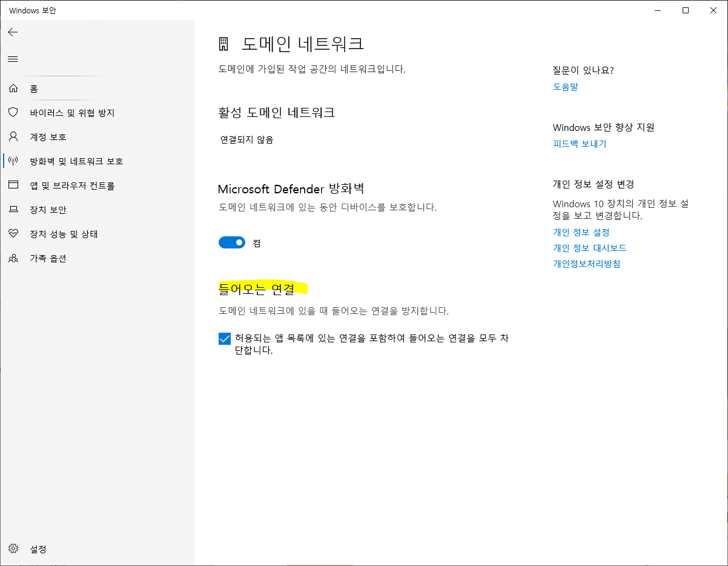Screen dimensions: 728x566
Task: Click the shield icon for virus protection
Action: point(13,113)
